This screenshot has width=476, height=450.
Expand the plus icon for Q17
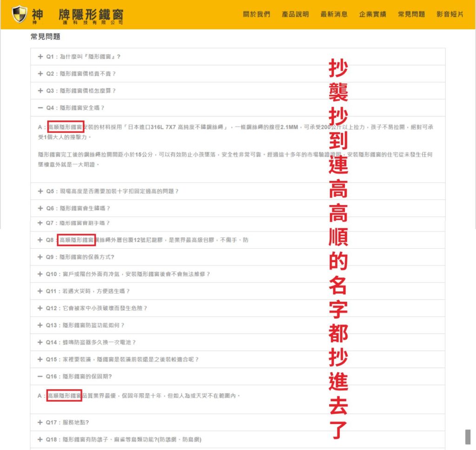(x=40, y=423)
